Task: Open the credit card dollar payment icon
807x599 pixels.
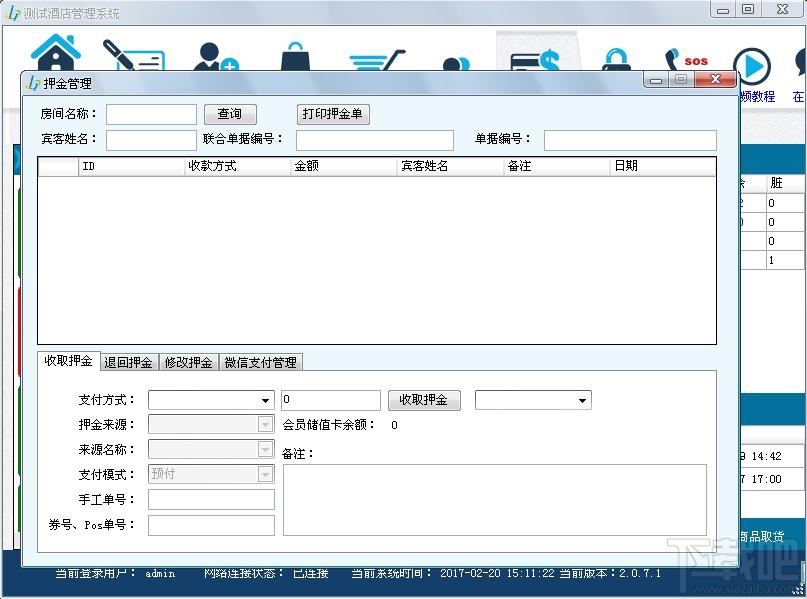Action: click(x=535, y=60)
